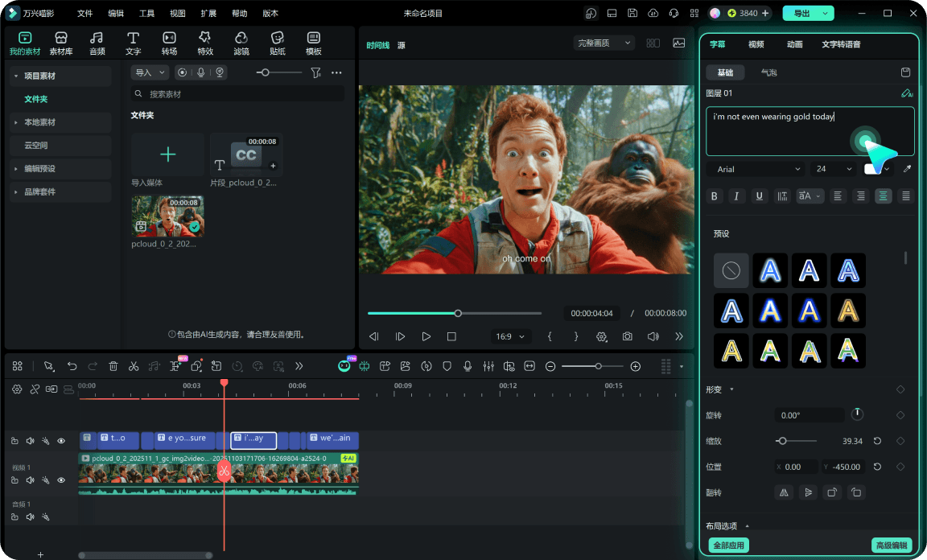
Task: Click the subtitle text input box
Action: (x=810, y=131)
